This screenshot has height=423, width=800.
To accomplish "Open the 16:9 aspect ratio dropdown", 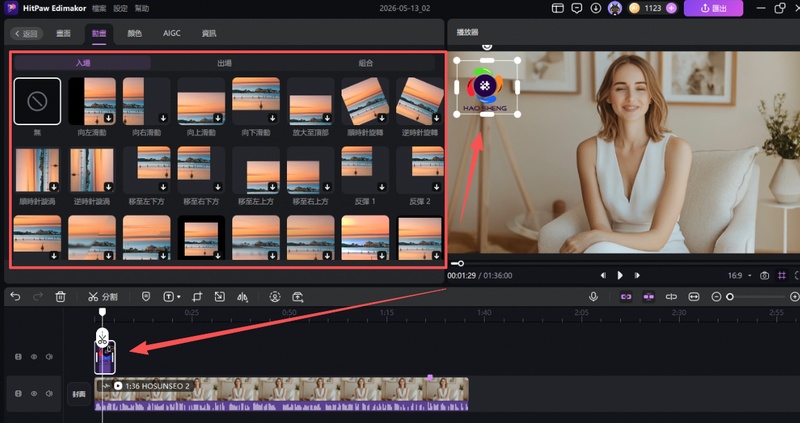I will [739, 276].
